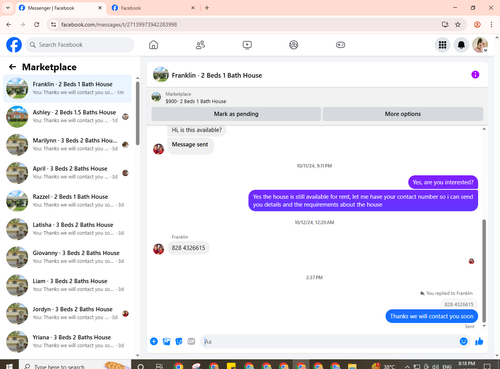Click Franklin's avatar beside phone number message
Screen dimensions: 500x369
coord(158,249)
